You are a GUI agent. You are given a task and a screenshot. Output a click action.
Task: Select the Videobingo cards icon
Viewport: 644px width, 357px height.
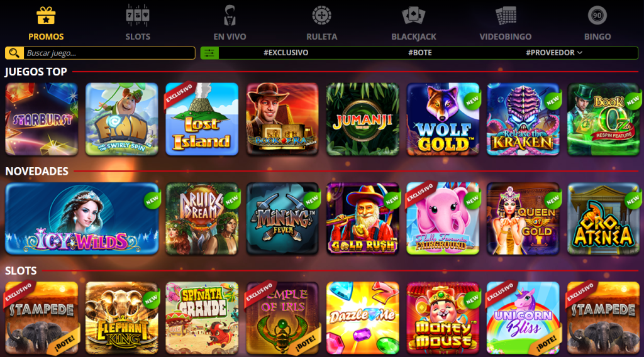click(506, 16)
